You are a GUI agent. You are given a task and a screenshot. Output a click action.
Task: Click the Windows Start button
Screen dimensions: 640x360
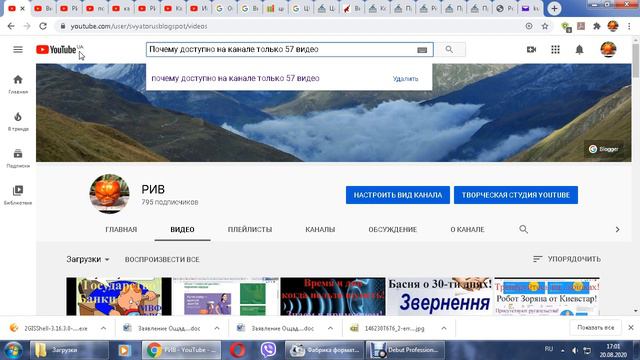13,350
